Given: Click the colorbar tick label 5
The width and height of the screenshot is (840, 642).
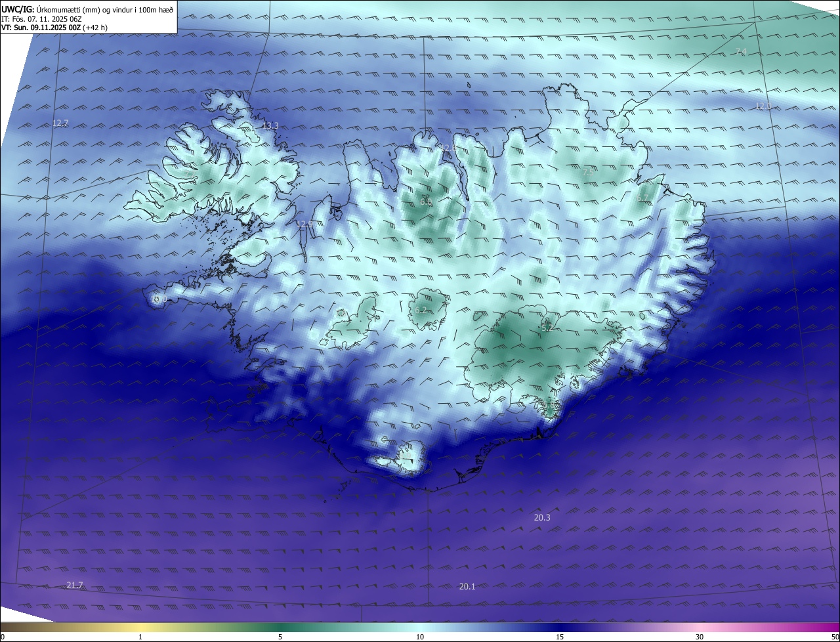Looking at the screenshot, I should tap(280, 637).
